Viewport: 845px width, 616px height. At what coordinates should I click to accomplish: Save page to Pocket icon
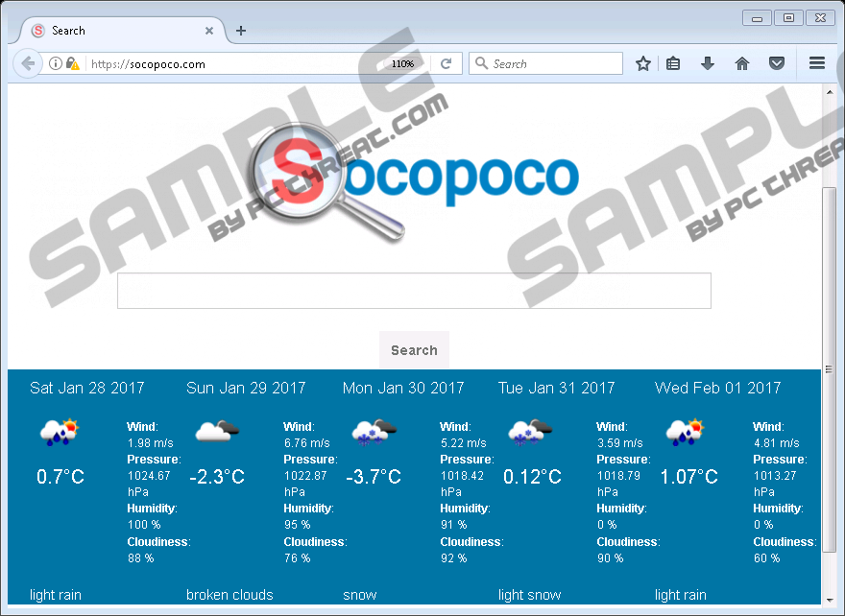[776, 64]
